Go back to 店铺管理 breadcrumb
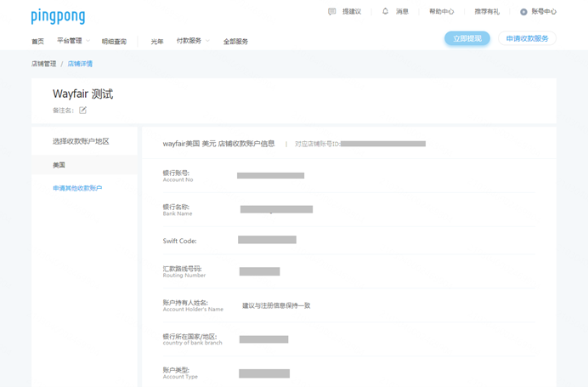588x387 pixels. pos(44,64)
